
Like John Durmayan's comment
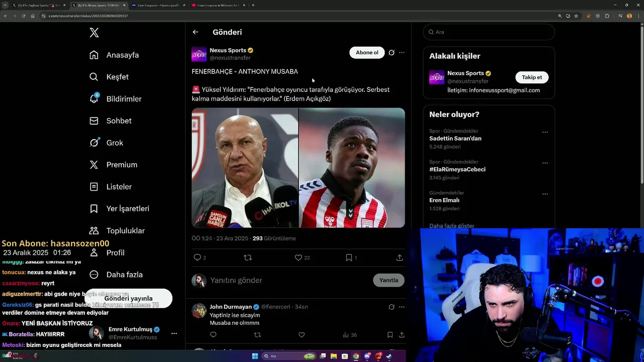click(x=302, y=335)
